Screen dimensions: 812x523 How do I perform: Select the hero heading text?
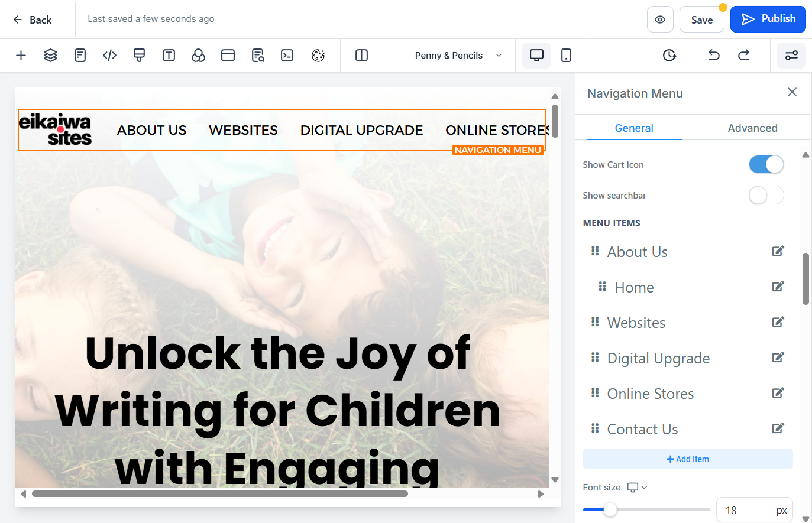point(278,410)
